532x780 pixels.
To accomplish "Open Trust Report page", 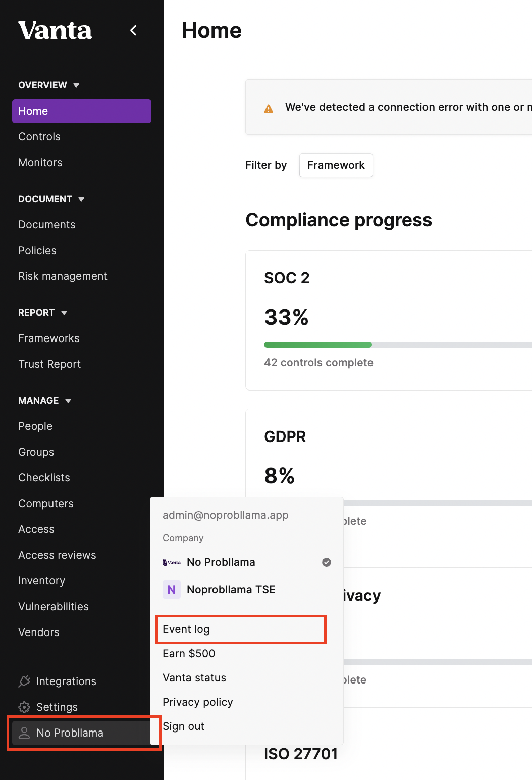I will (x=49, y=364).
